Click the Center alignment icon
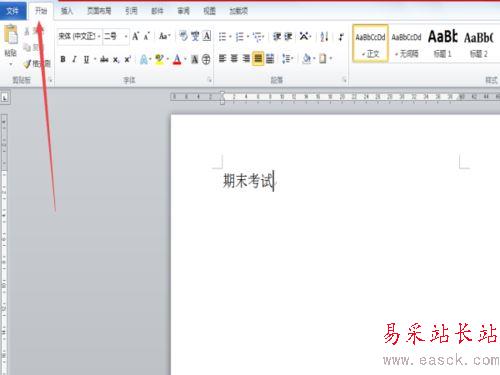This screenshot has height=375, width=500. click(x=234, y=59)
